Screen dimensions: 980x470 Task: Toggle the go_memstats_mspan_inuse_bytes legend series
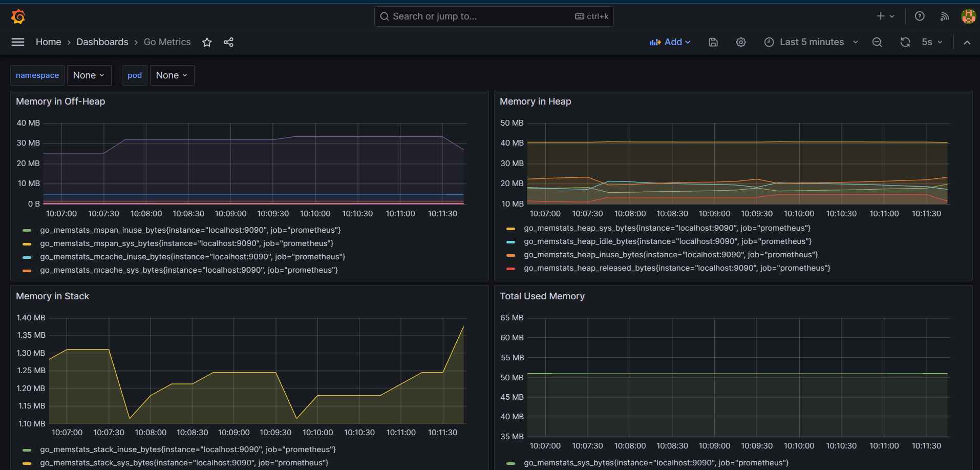click(x=190, y=230)
